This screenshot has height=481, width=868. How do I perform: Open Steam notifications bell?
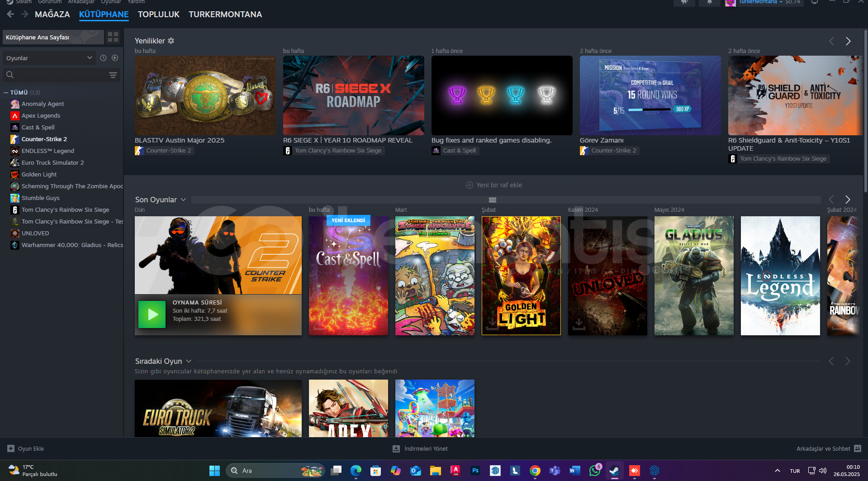pyautogui.click(x=710, y=2)
